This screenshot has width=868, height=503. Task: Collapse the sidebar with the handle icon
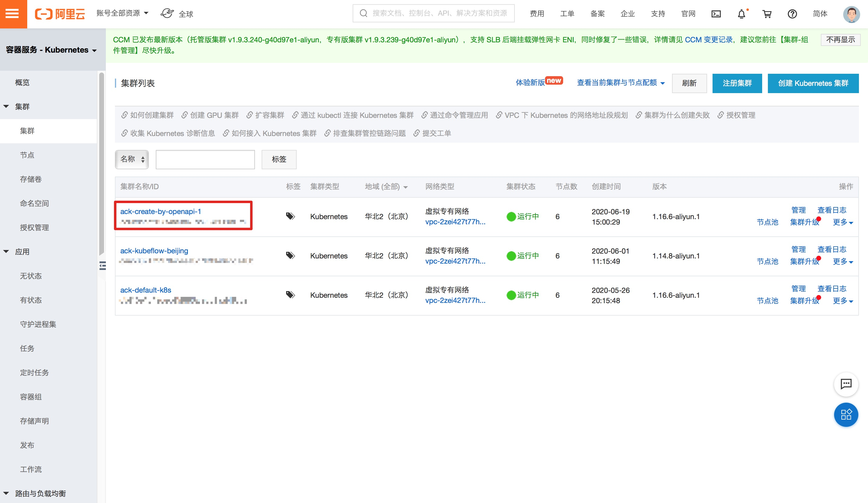(103, 265)
